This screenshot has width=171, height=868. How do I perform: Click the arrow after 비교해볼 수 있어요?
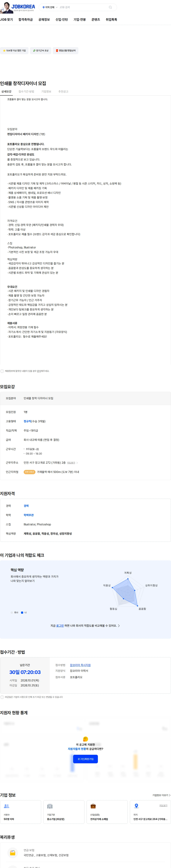tap(119, 626)
